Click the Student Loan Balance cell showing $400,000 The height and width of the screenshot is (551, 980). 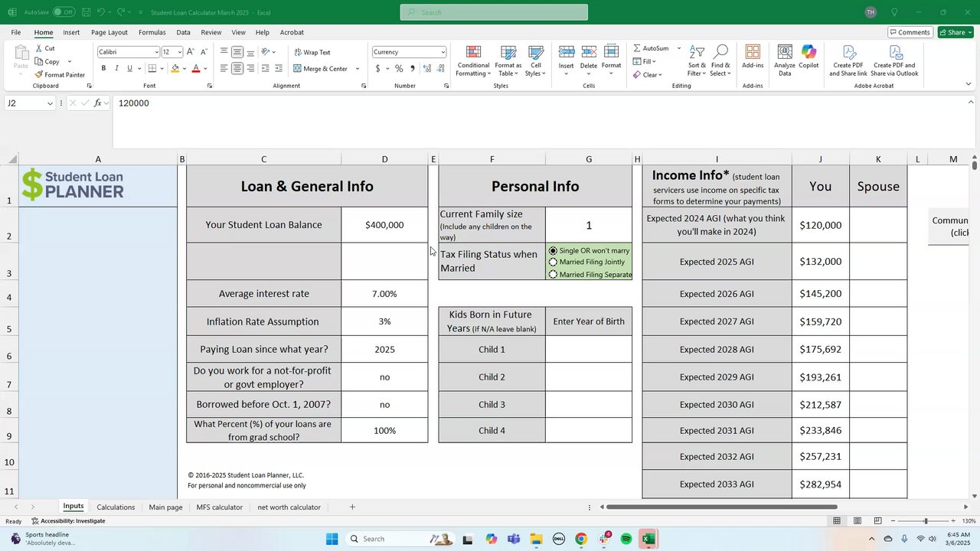(x=384, y=225)
